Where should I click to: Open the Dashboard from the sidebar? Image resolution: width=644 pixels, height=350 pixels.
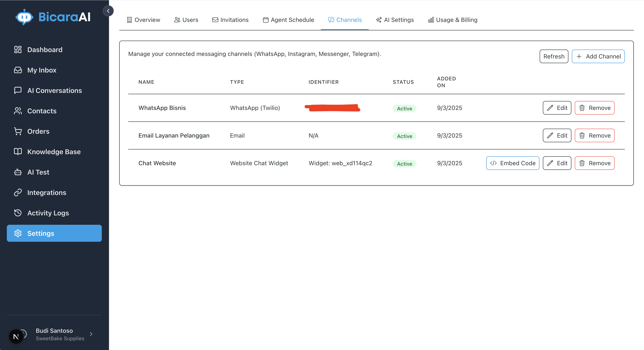click(x=45, y=49)
